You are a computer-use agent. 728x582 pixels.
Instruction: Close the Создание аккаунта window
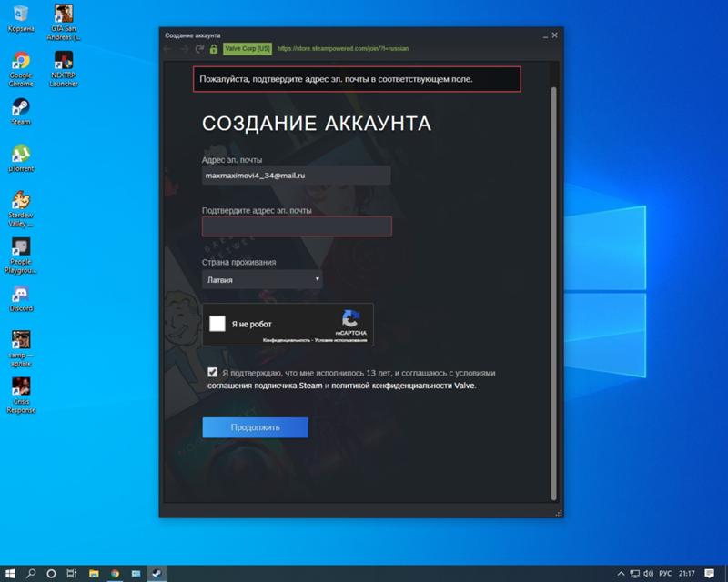(555, 35)
